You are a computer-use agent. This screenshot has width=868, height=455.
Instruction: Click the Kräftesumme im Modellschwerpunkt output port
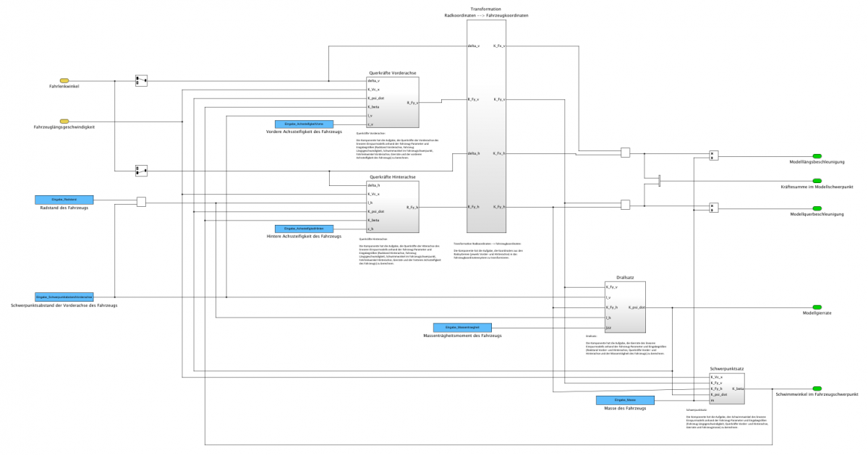pos(817,181)
